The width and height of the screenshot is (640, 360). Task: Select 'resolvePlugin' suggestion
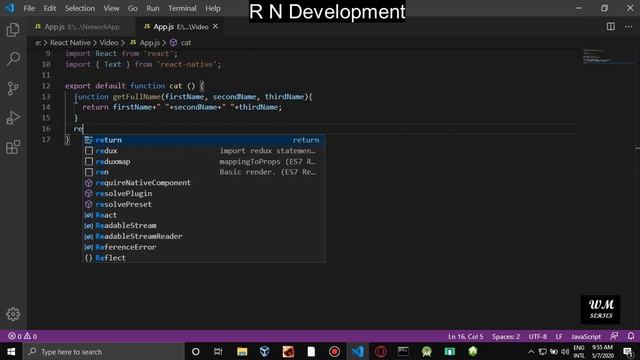[x=204, y=193]
